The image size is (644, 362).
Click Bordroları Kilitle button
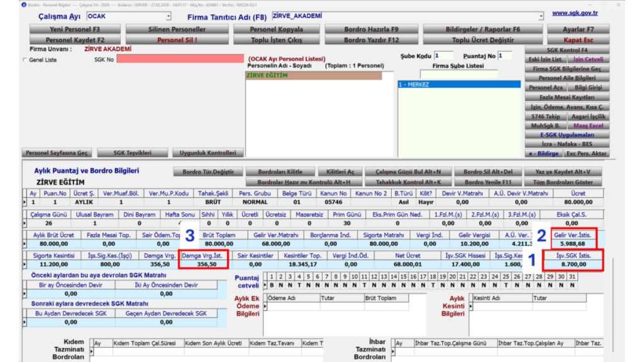[280, 172]
